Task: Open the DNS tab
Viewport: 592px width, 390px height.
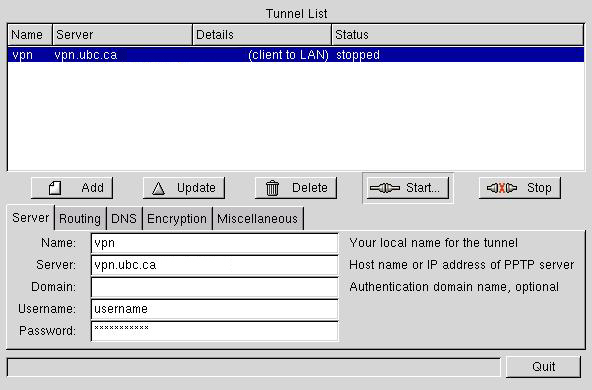Action: point(124,219)
